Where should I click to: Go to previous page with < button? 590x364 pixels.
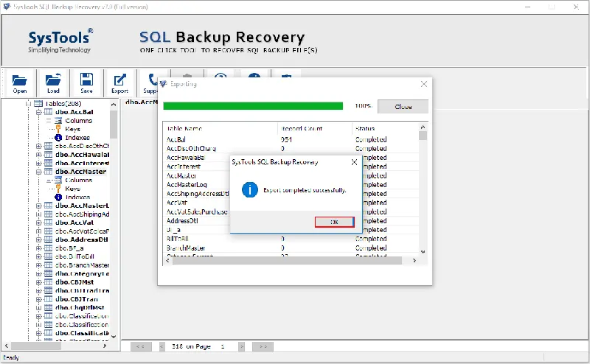[162, 347]
